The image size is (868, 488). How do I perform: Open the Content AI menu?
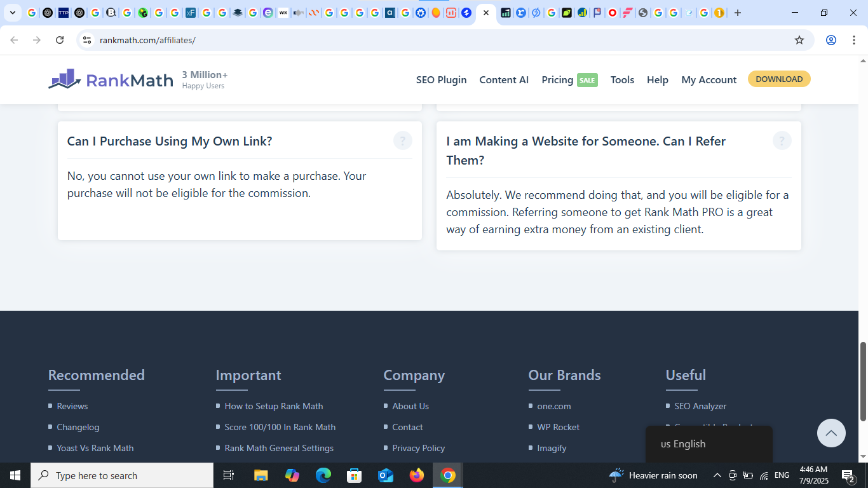pyautogui.click(x=504, y=80)
